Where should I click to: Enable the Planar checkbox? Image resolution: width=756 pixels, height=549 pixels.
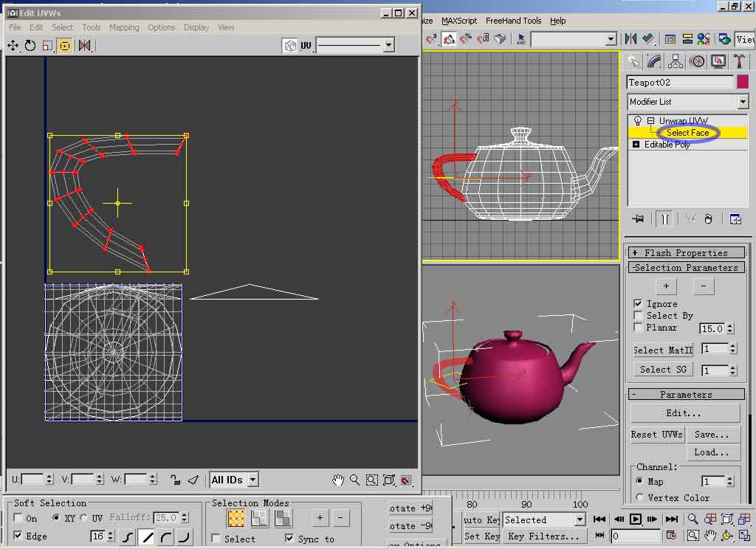tap(639, 327)
